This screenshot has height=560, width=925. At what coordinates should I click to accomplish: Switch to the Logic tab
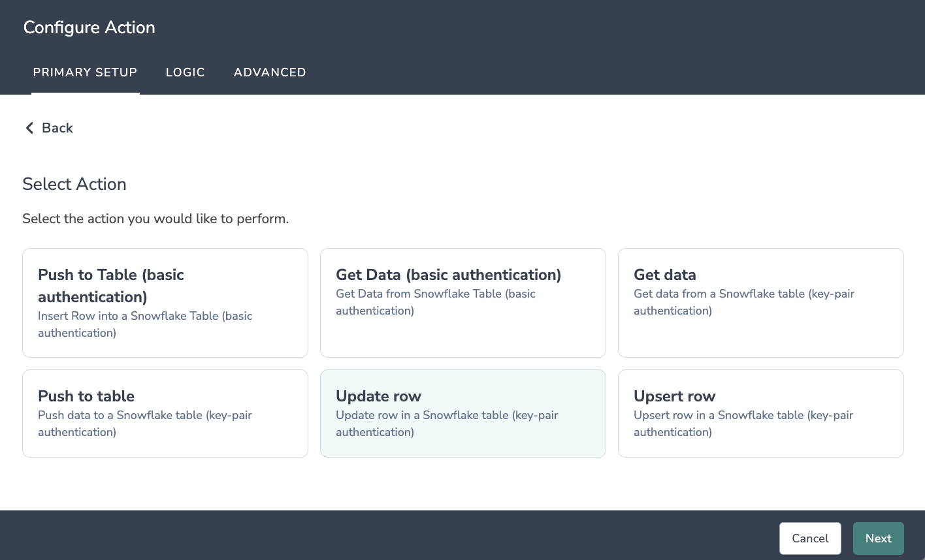[x=186, y=72]
